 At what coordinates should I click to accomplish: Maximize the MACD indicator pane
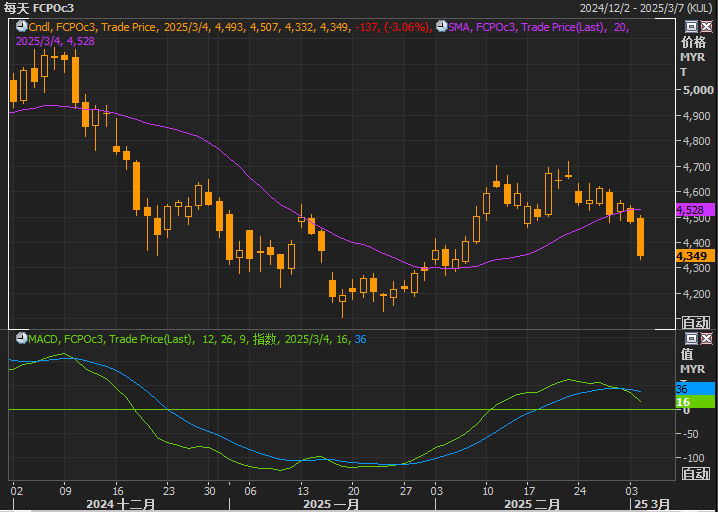pos(691,338)
